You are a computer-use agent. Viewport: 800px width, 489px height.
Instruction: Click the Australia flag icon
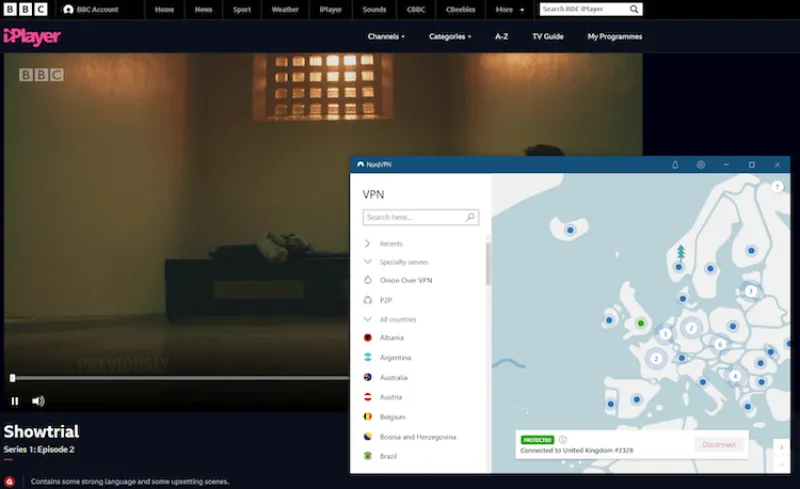click(367, 377)
